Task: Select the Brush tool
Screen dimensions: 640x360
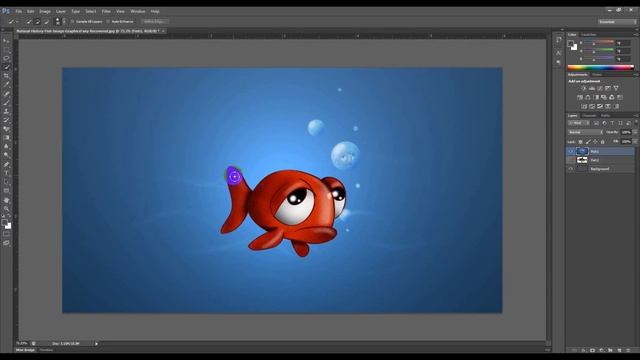Action: (6, 102)
